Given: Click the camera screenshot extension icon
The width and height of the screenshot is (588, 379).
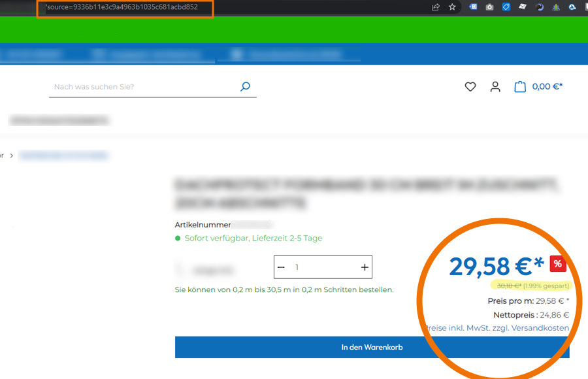Looking at the screenshot, I should (x=489, y=7).
